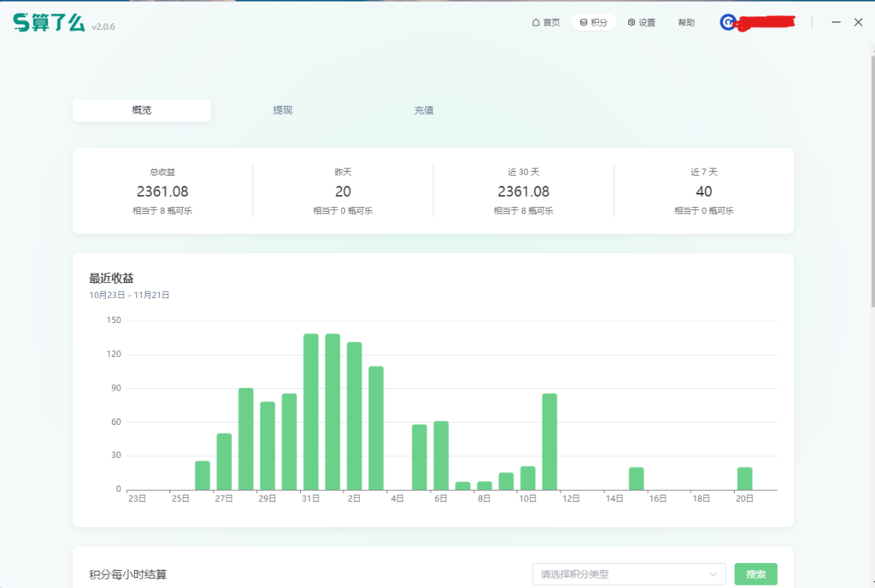Click the 昨天 yesterday earnings card
This screenshot has height=588, width=875.
pyautogui.click(x=343, y=191)
